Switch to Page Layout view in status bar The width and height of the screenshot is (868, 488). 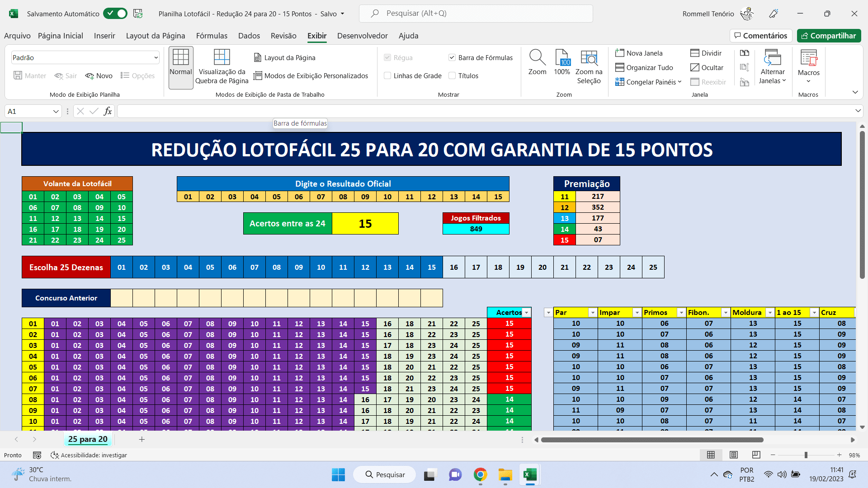tap(734, 455)
